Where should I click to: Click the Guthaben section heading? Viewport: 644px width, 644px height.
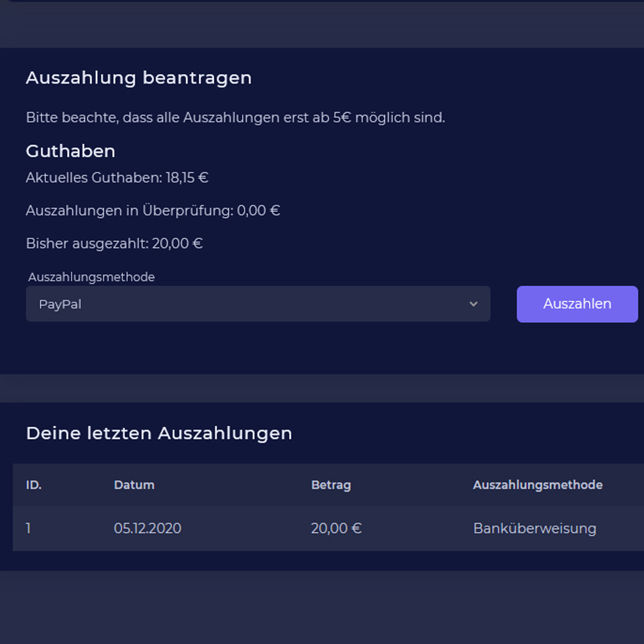coord(70,151)
